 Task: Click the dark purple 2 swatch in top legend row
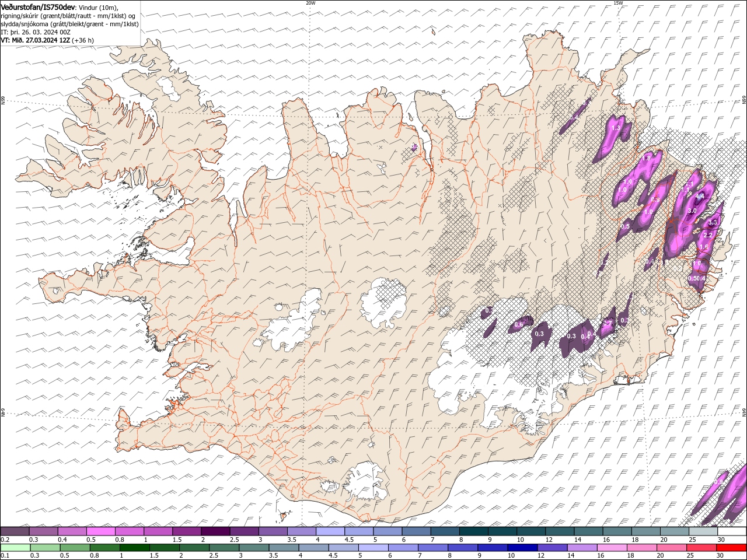click(x=215, y=531)
